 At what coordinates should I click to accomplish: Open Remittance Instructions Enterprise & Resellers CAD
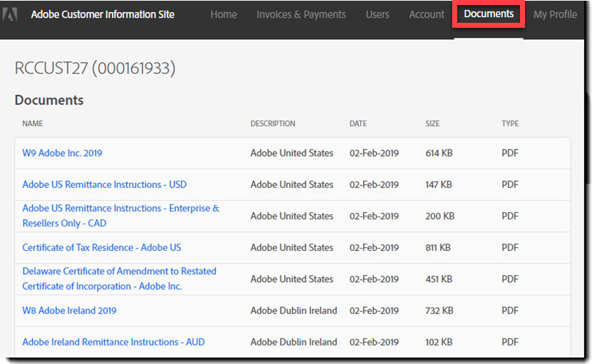point(121,216)
